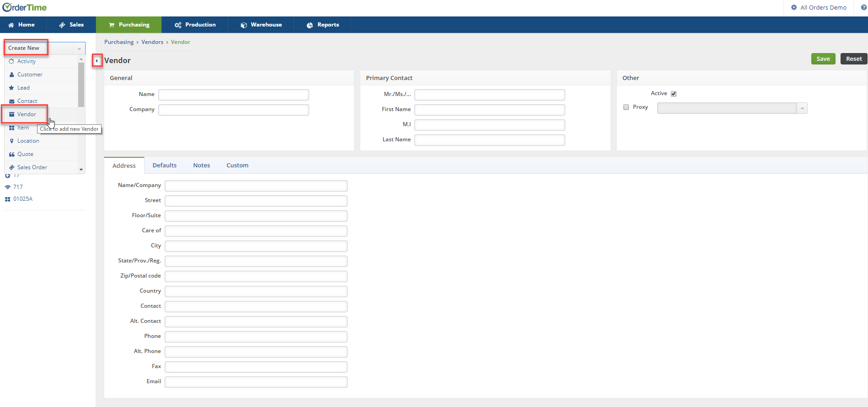
Task: Open the Reports menu
Action: (x=323, y=25)
